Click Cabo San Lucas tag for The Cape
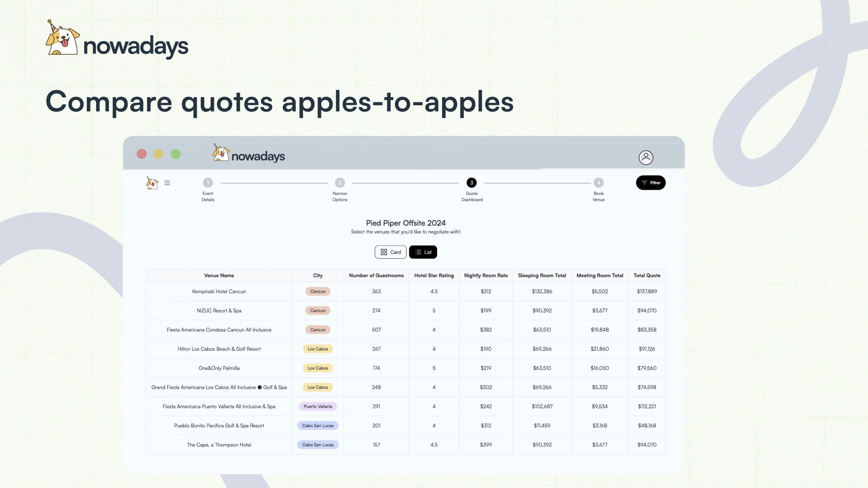 point(317,445)
